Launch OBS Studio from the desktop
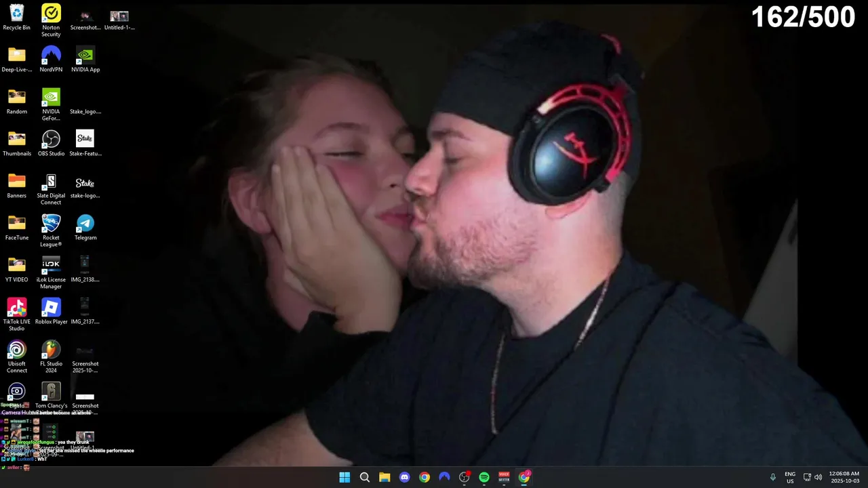This screenshot has height=488, width=868. point(51,144)
